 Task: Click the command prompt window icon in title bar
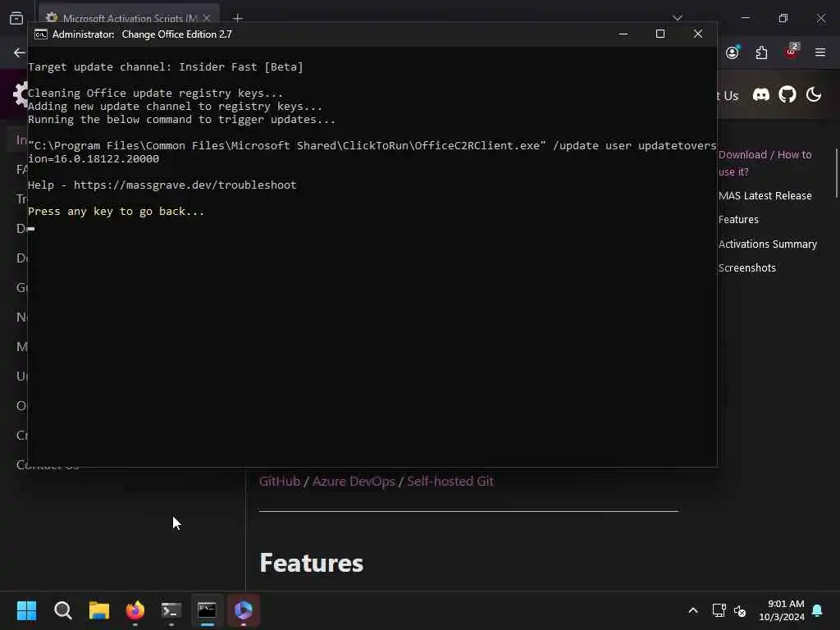(41, 34)
